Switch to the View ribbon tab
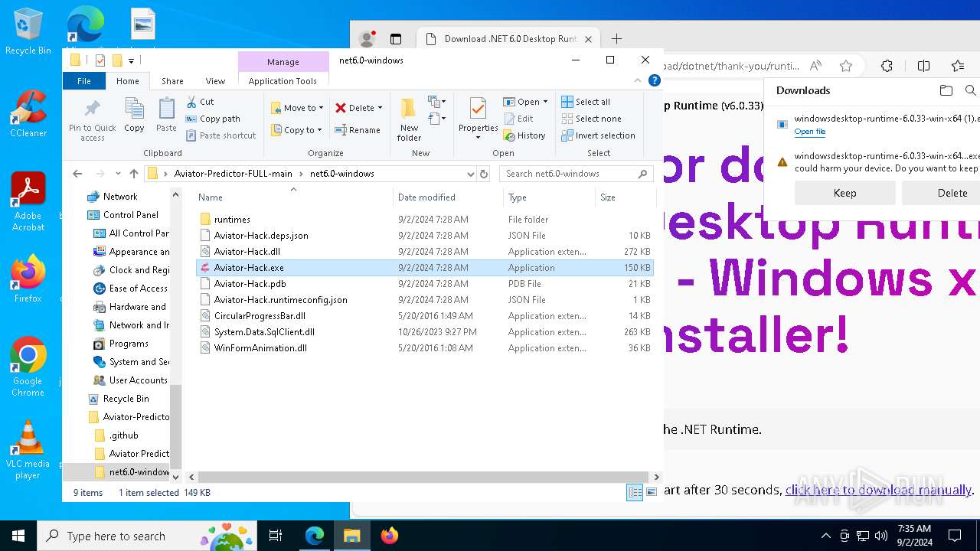 [x=215, y=81]
